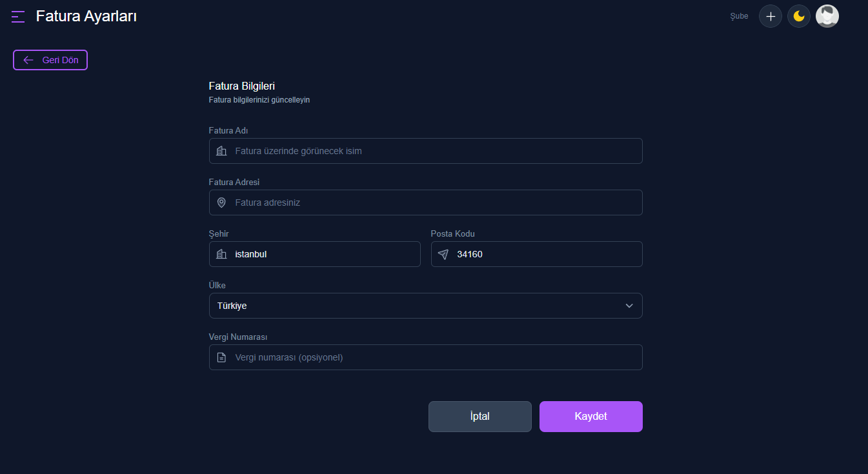This screenshot has width=868, height=474.
Task: Go back with Geri Dön button
Action: click(x=50, y=60)
